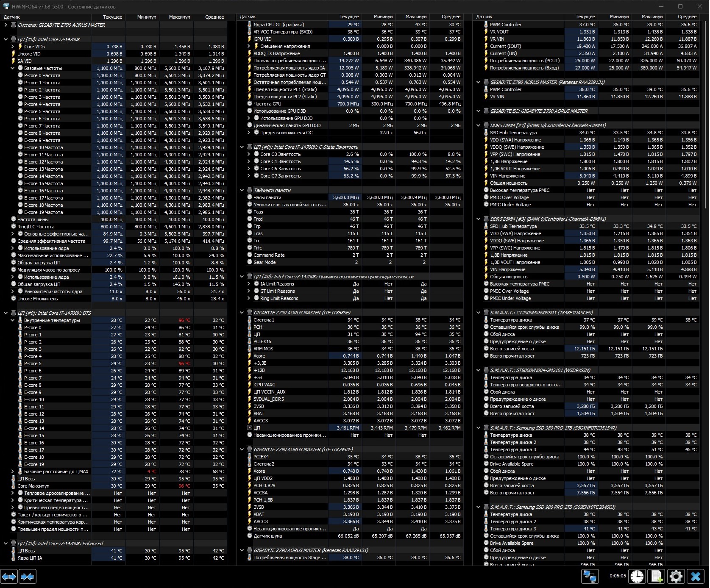Image resolution: width=710 pixels, height=588 pixels.
Task: Select the Ring/LLC Частота row label
Action: 36,227
